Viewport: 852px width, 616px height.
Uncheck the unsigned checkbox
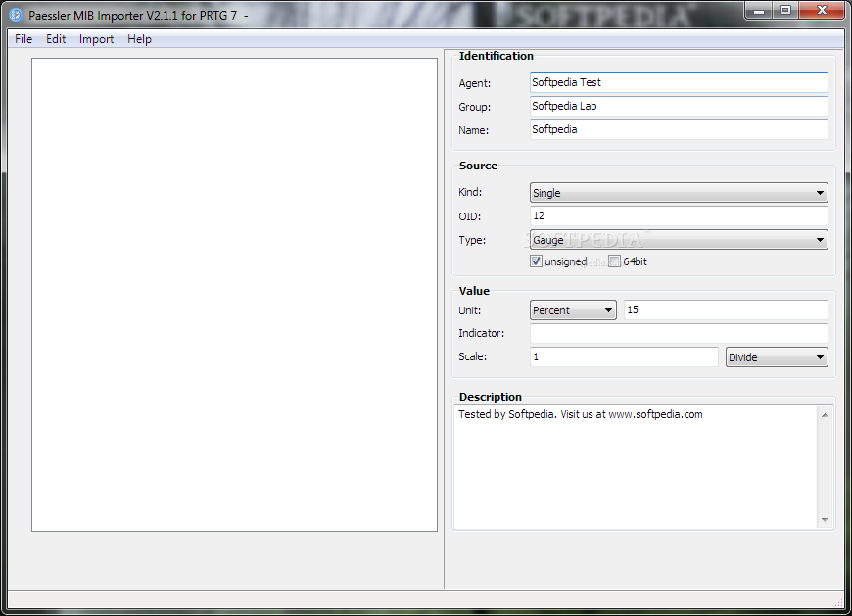(x=536, y=261)
